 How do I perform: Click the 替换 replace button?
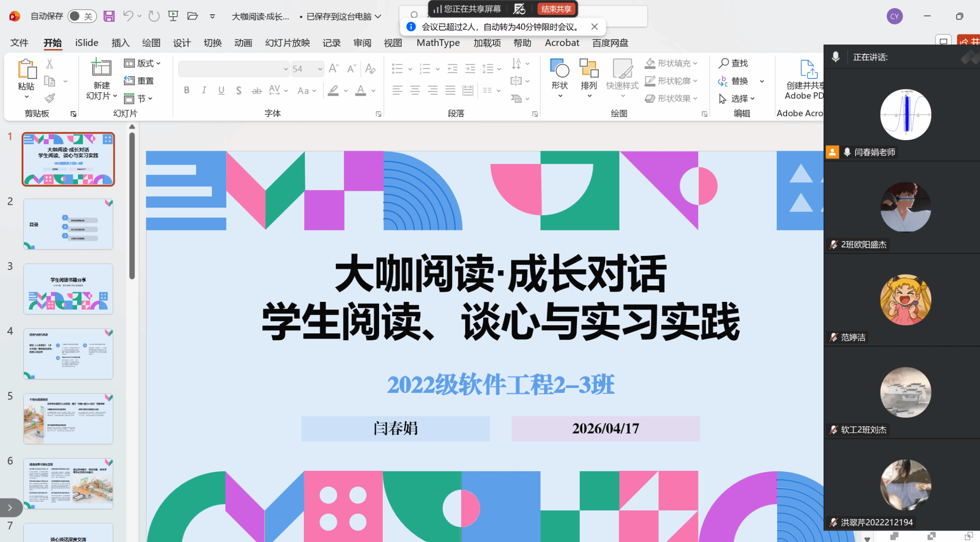[733, 81]
